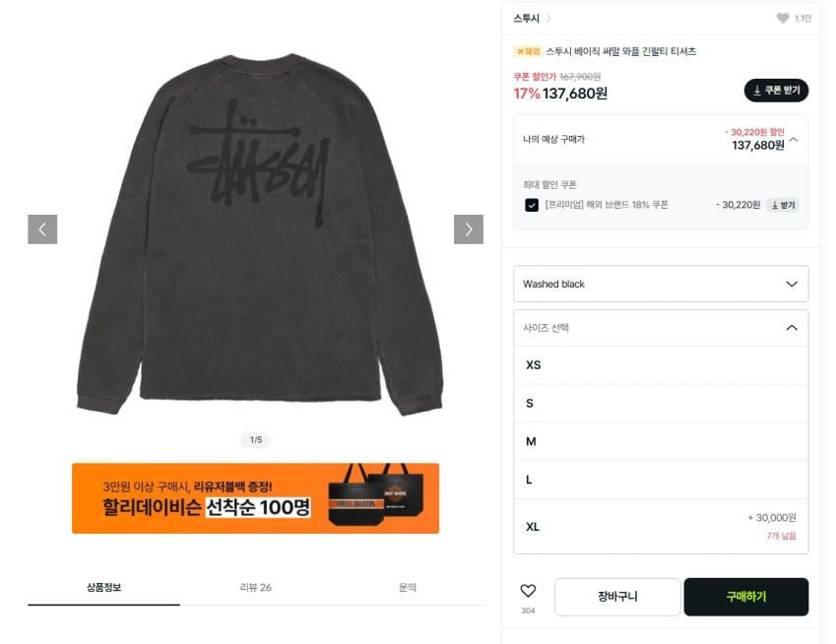Screen dimensions: 836x644
Task: Open the 스투시 brand page chevron
Action: point(548,19)
